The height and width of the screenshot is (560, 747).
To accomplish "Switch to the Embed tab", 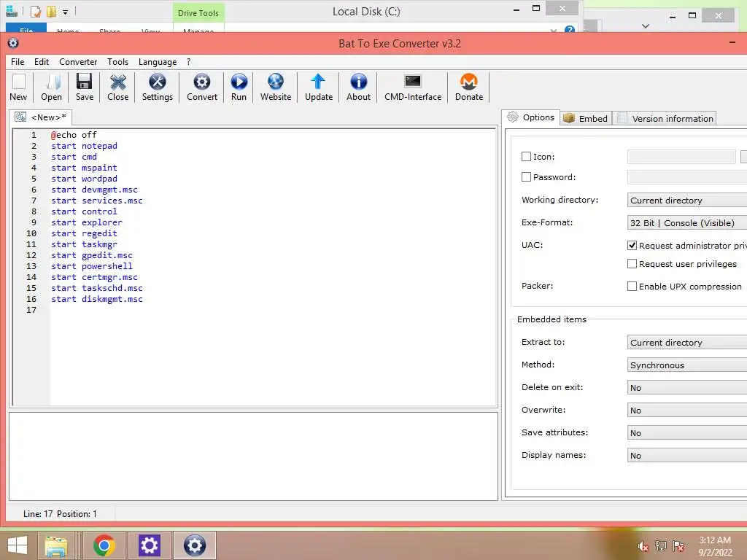I will coord(586,118).
